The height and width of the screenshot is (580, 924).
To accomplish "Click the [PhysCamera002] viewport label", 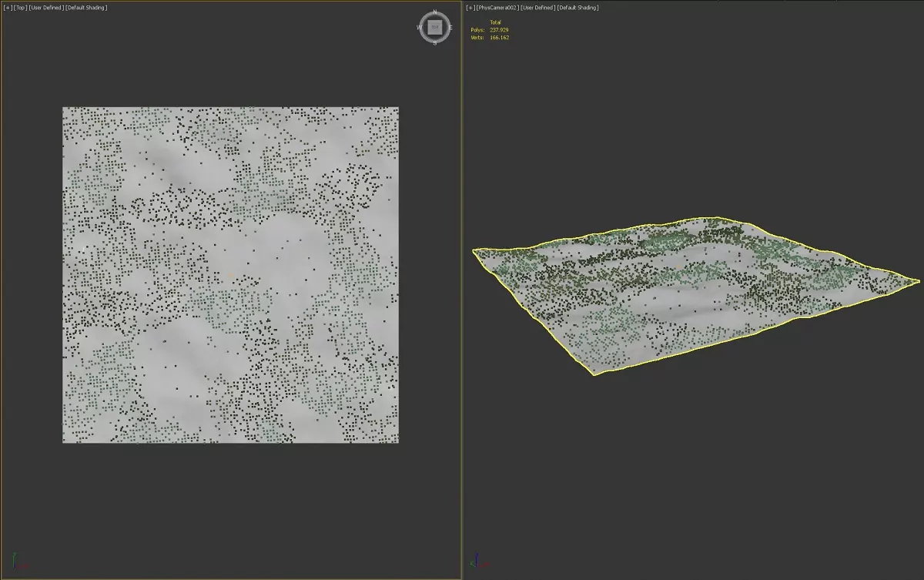I will point(497,8).
